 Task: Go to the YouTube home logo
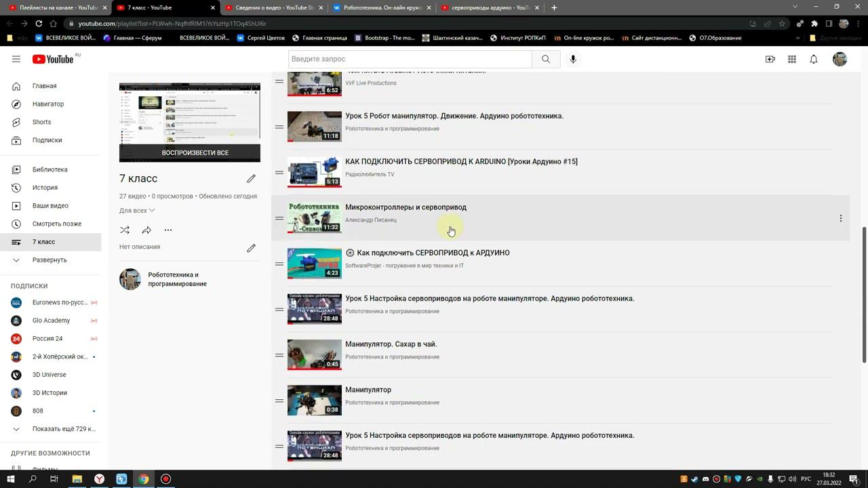tap(53, 59)
